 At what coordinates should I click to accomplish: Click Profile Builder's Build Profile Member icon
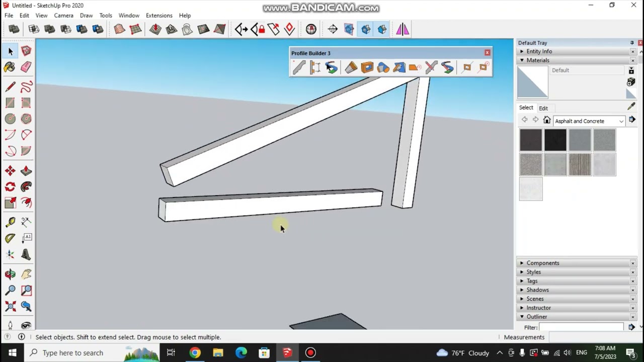point(299,67)
